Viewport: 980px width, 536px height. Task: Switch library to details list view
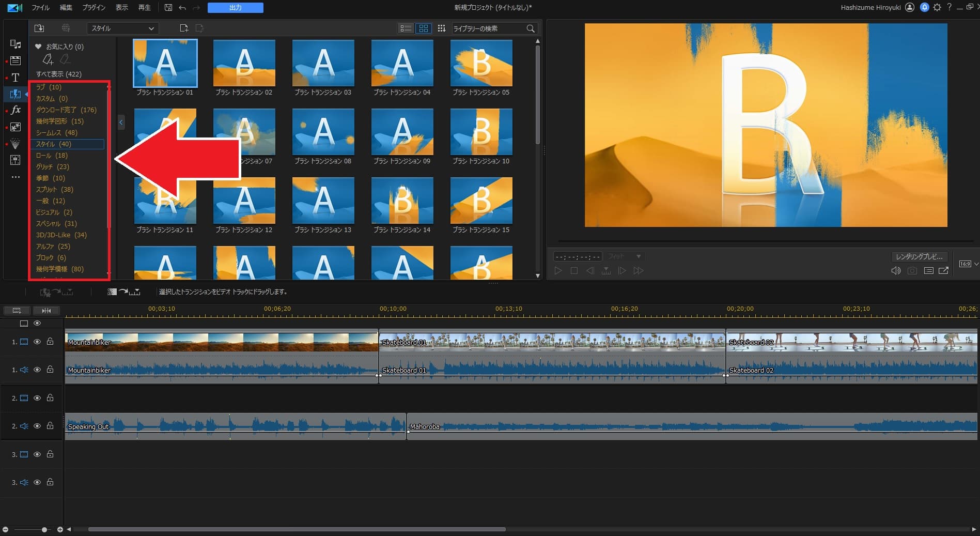[406, 28]
